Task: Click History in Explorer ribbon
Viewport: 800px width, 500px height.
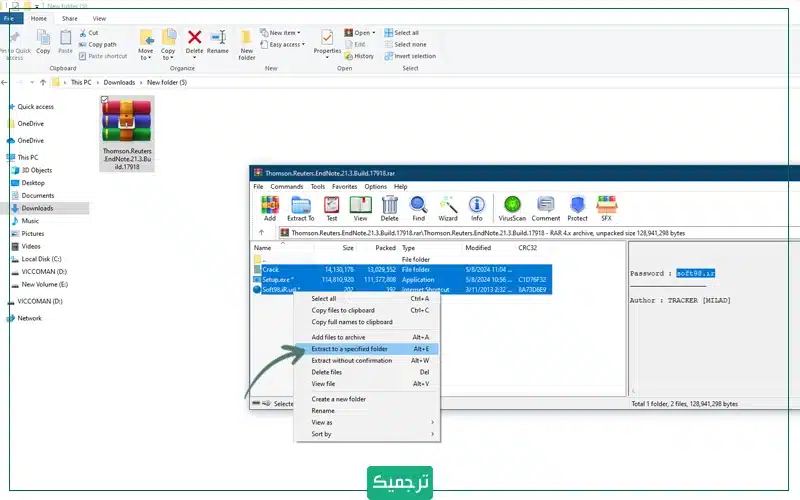Action: coord(359,56)
